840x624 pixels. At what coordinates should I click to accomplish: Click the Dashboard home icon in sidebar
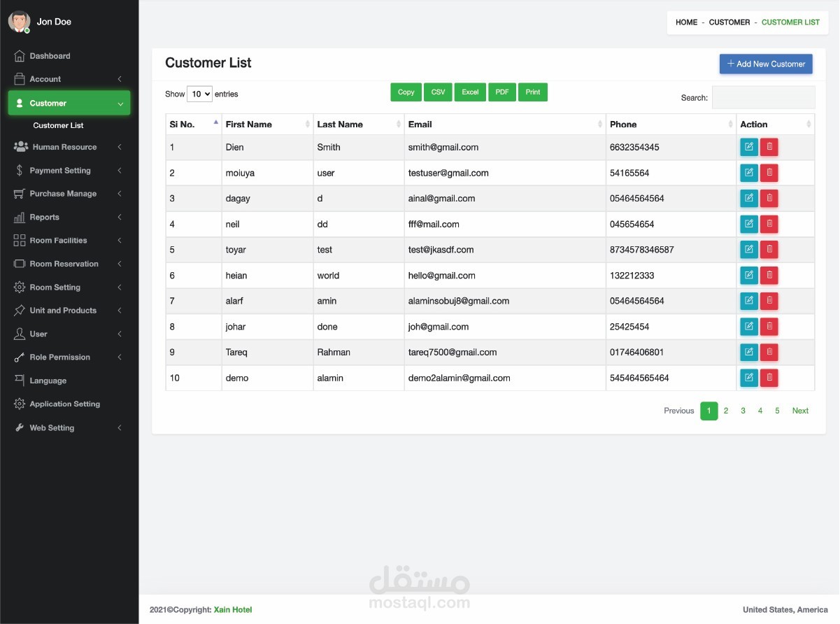pos(19,56)
